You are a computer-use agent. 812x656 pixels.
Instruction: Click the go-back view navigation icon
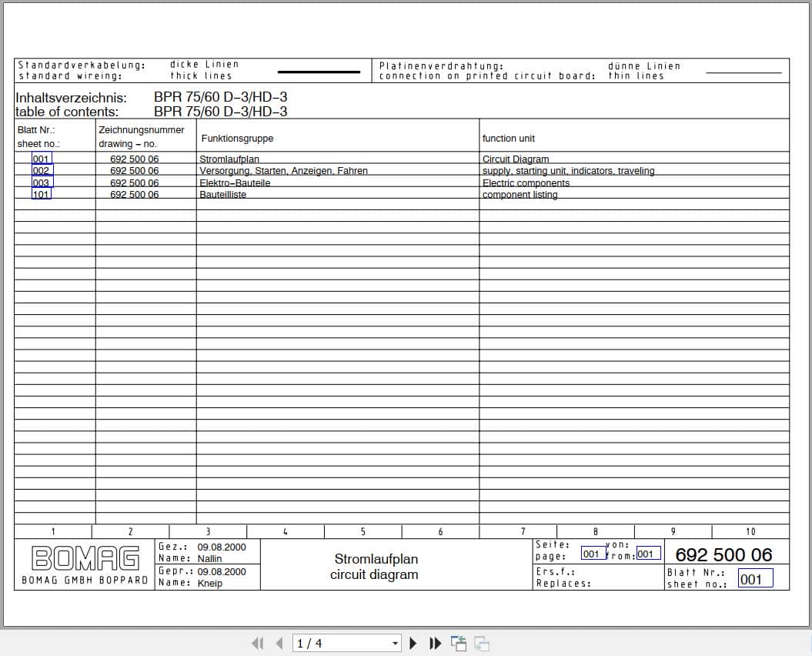(458, 643)
